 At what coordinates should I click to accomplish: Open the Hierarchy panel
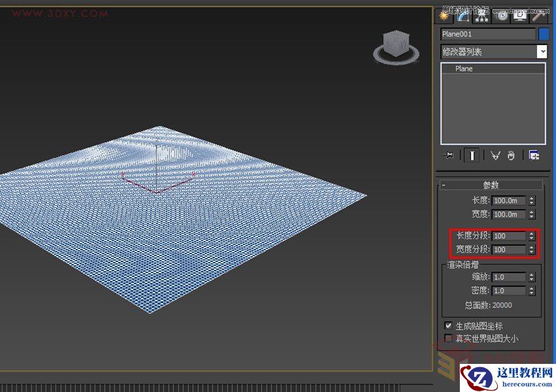(x=481, y=16)
